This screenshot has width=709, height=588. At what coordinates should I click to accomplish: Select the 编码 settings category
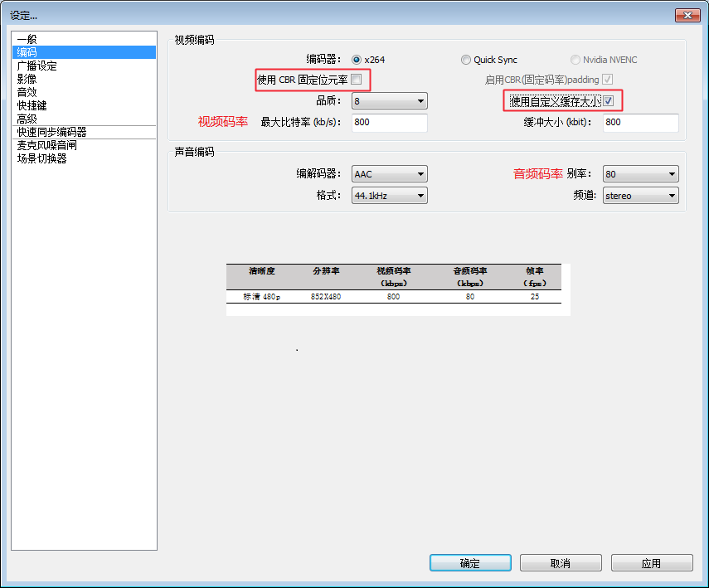coord(84,52)
